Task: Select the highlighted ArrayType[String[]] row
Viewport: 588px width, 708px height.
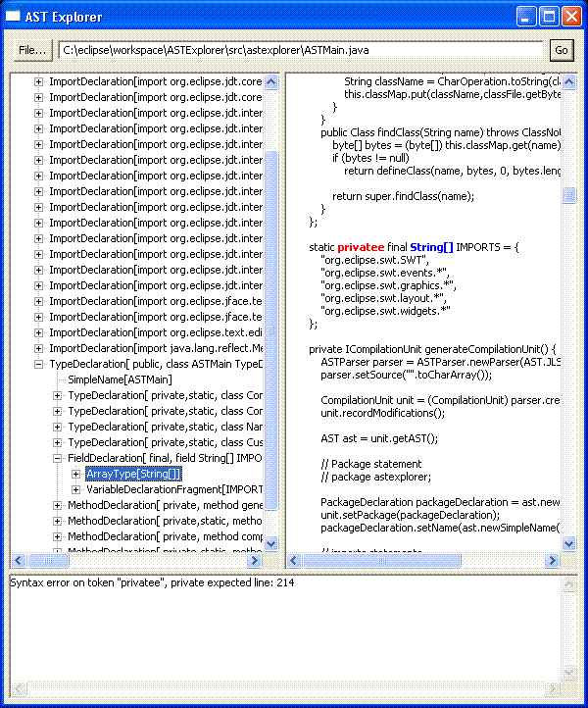Action: pyautogui.click(x=133, y=474)
